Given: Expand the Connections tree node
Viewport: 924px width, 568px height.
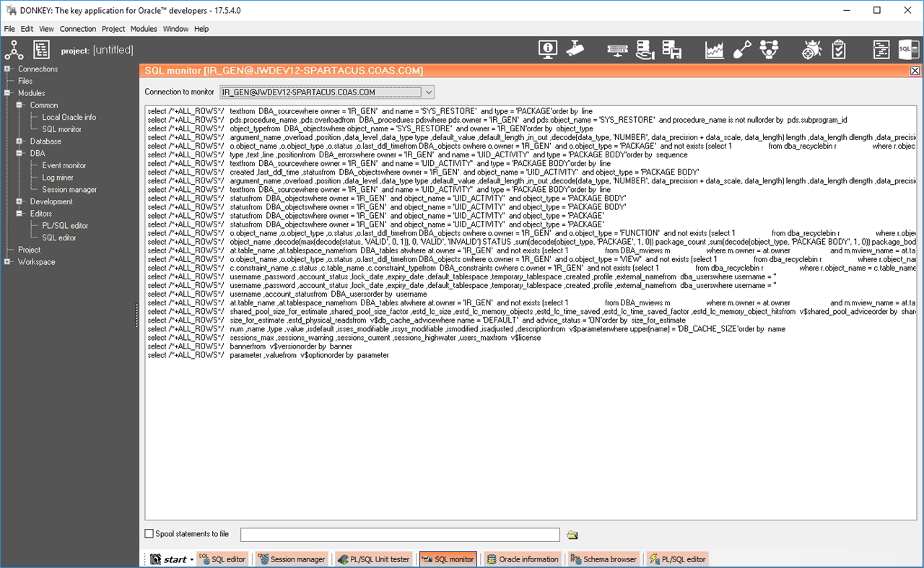Looking at the screenshot, I should coord(7,69).
